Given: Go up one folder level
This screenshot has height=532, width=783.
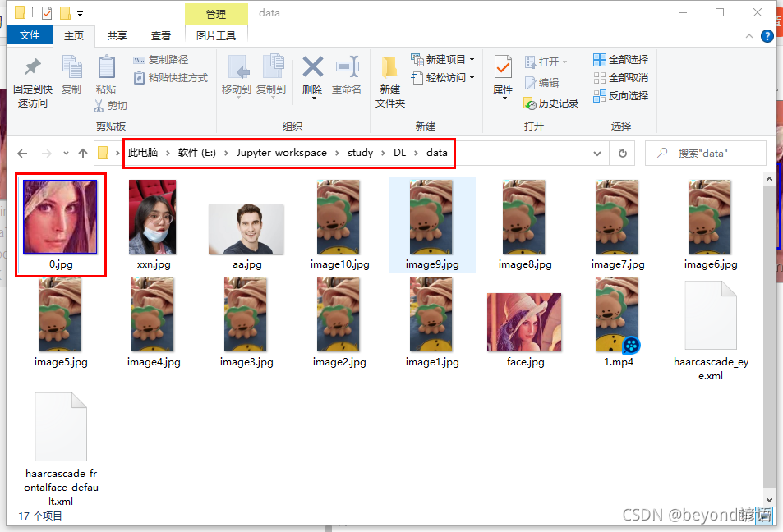Looking at the screenshot, I should pyautogui.click(x=83, y=154).
